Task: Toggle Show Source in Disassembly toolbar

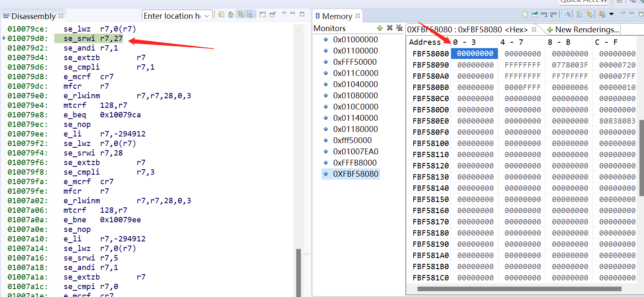Action: point(250,14)
